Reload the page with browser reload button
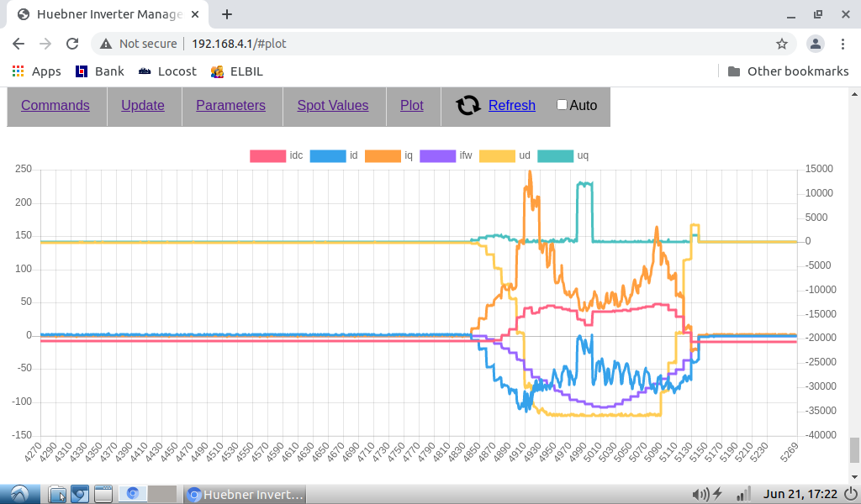The width and height of the screenshot is (861, 504). tap(72, 44)
